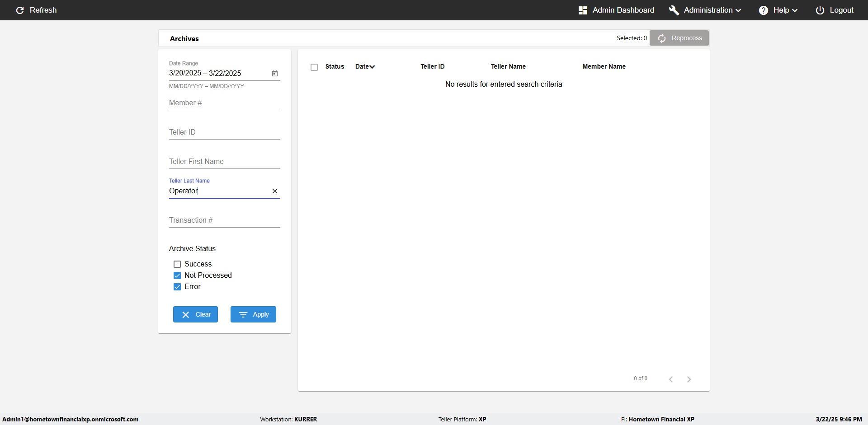Click the 'No results for entered search criteria' message
This screenshot has width=868, height=425.
tap(504, 84)
